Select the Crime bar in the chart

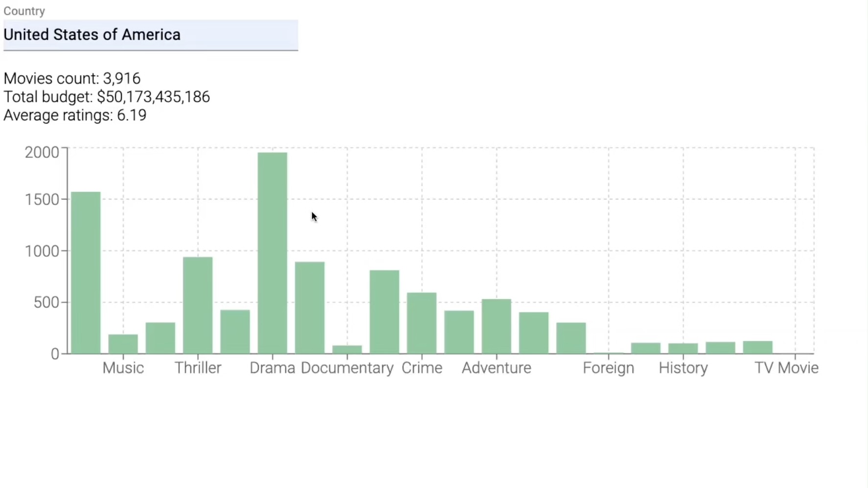click(421, 323)
